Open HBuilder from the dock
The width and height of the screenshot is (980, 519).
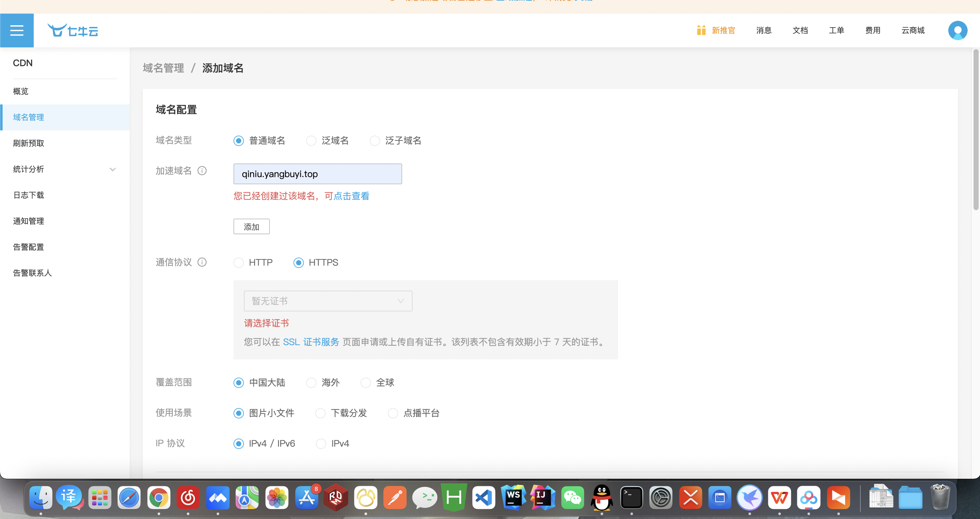[454, 497]
